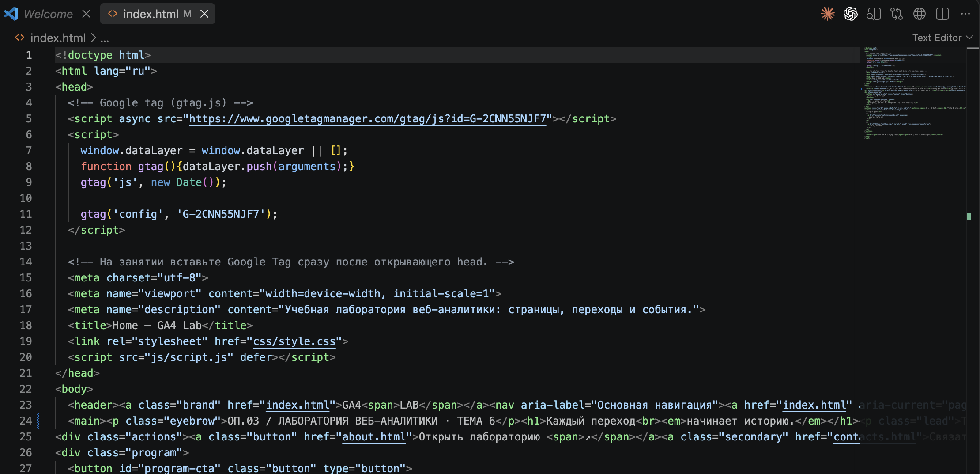This screenshot has height=474, width=980.
Task: Open changes via the compare icon
Action: click(x=897, y=14)
